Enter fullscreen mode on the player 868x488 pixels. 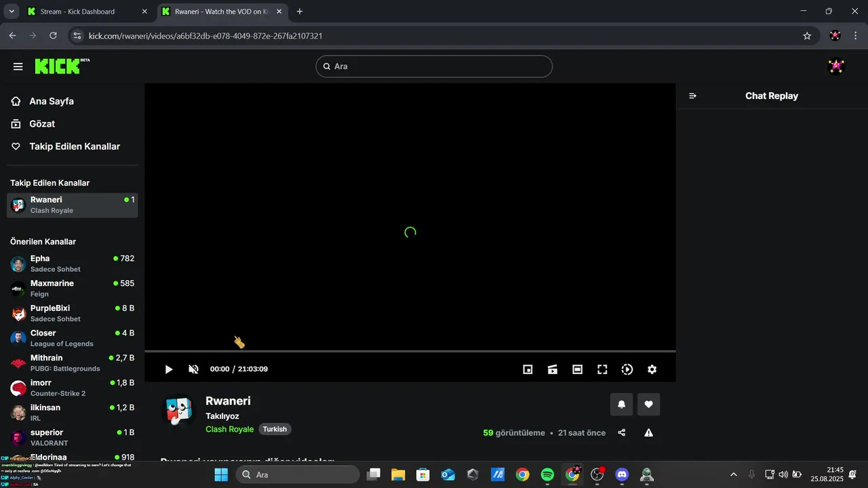coord(602,369)
